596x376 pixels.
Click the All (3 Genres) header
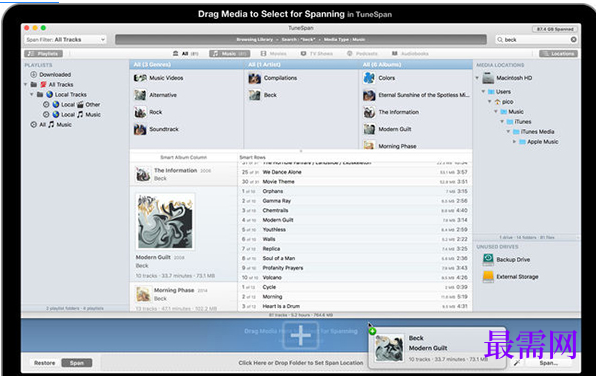pyautogui.click(x=186, y=65)
